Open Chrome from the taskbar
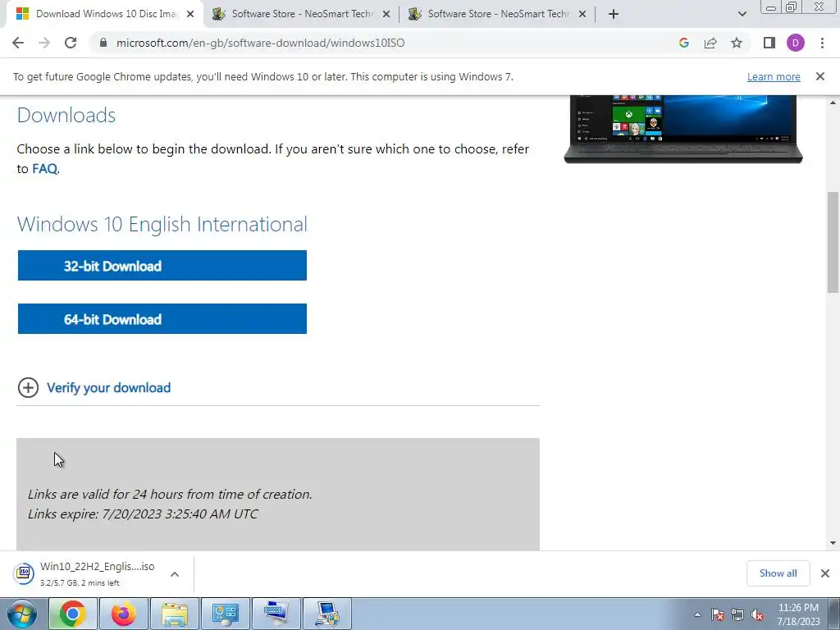Screen dimensions: 840x630 [x=72, y=614]
